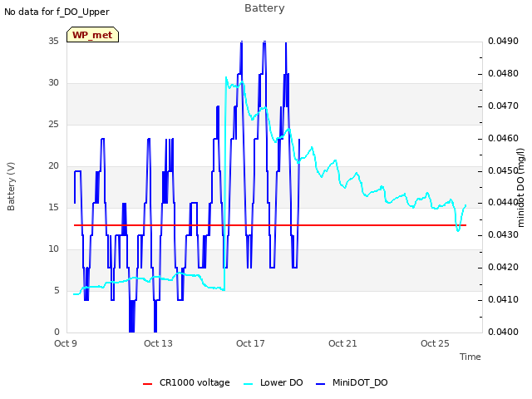Click the 5 left axis tick label

[57, 290]
